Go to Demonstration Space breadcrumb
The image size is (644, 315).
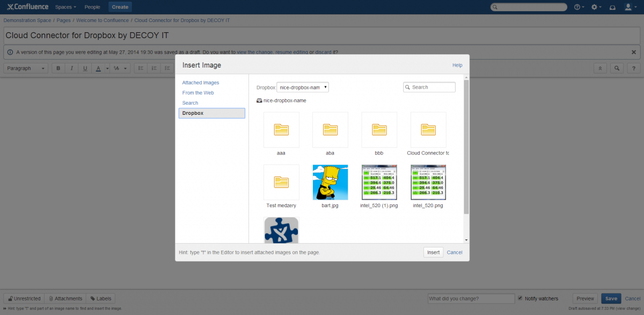point(27,20)
